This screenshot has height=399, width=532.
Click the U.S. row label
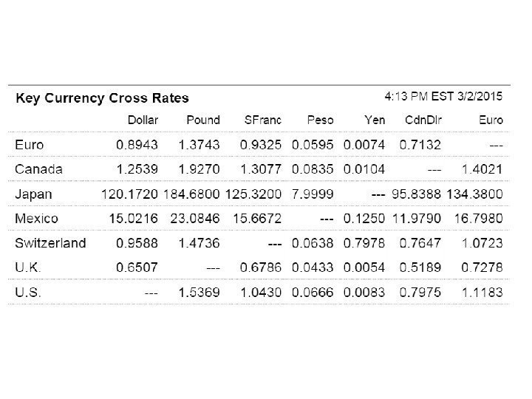(27, 293)
